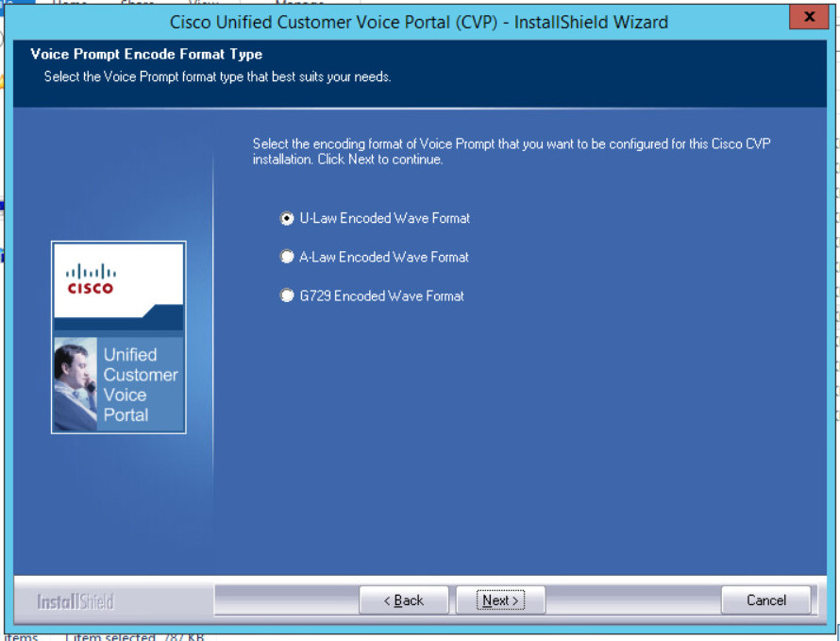
Task: Cancel the CVP installation wizard
Action: 765,599
